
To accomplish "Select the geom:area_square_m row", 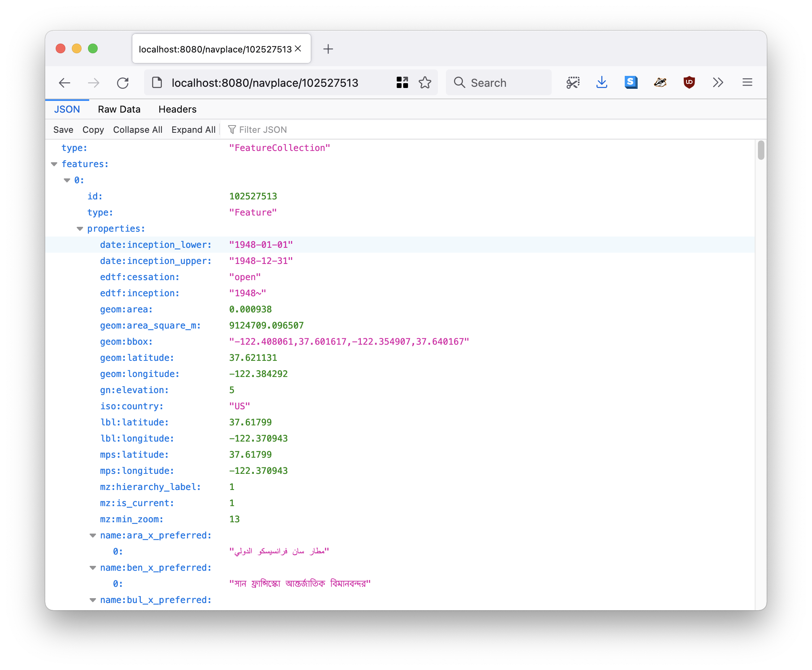I will [x=400, y=325].
